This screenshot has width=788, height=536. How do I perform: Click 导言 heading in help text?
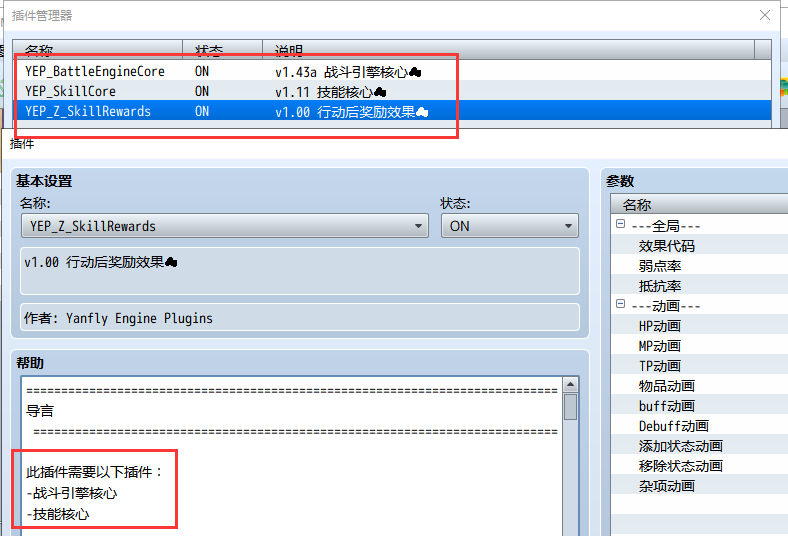point(40,411)
